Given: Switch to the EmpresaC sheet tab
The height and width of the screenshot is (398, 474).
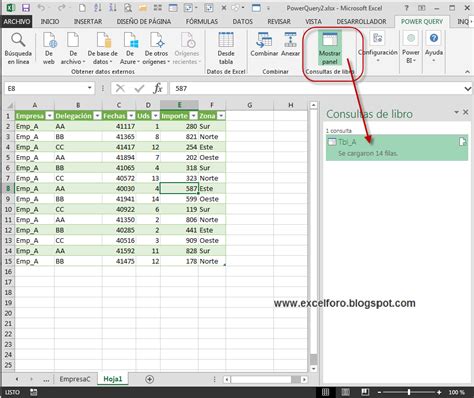Looking at the screenshot, I should pyautogui.click(x=75, y=379).
